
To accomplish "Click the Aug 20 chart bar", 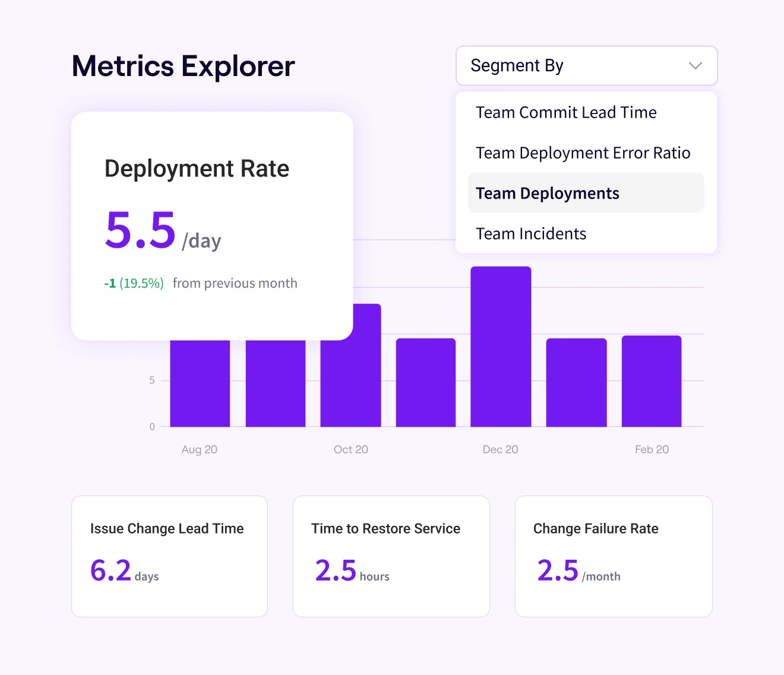I will (x=200, y=383).
